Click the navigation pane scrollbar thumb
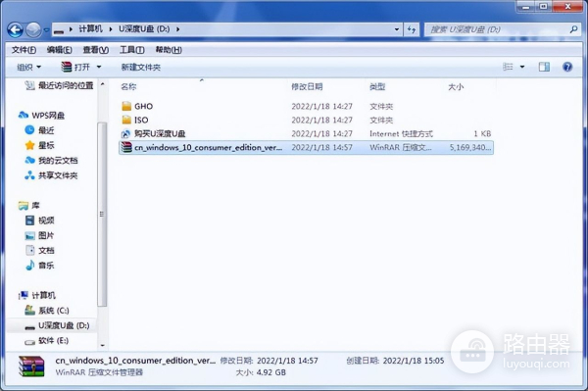Screen dimensions: 588x391 (102, 215)
